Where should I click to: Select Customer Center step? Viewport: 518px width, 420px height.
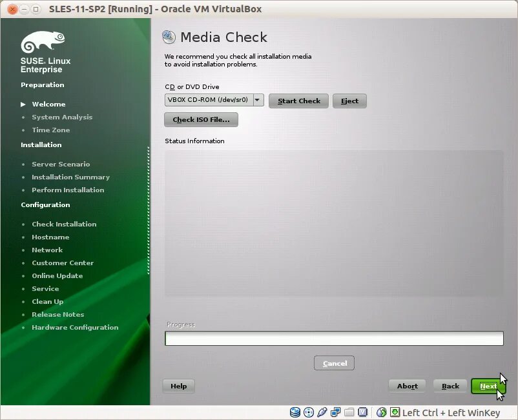coord(63,263)
